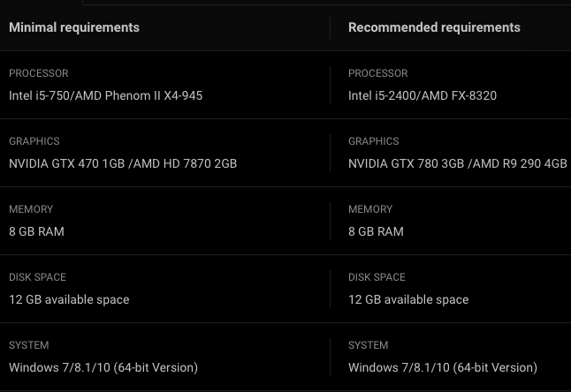Click the PROCESSOR label under Recommended requirements
The width and height of the screenshot is (571, 392).
(377, 73)
